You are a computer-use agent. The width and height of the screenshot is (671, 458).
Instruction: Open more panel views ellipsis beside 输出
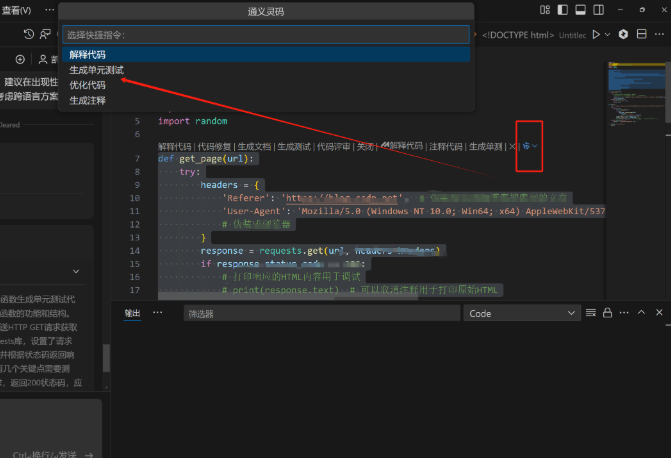157,312
